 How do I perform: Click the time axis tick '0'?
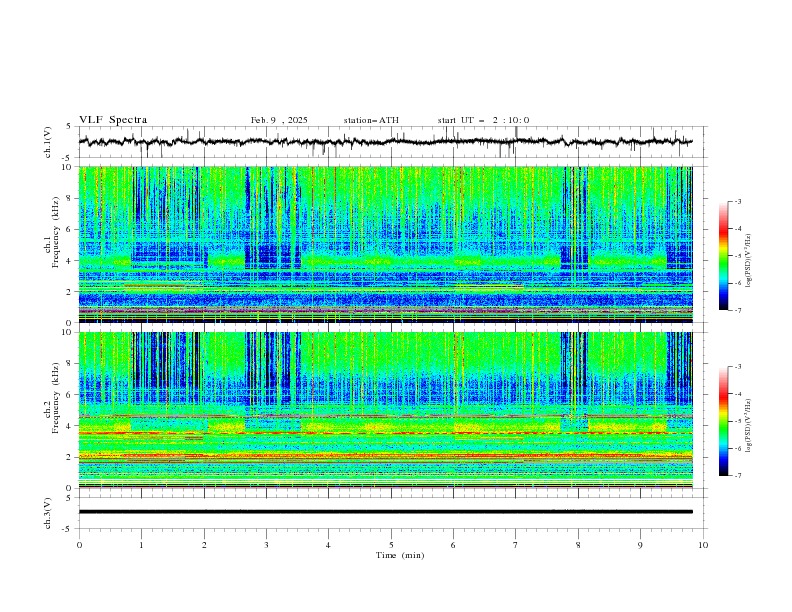(x=79, y=545)
